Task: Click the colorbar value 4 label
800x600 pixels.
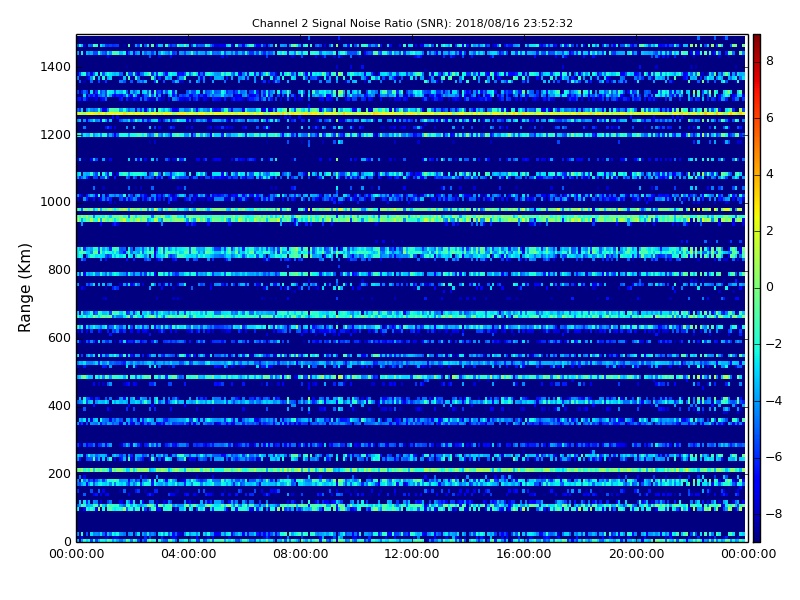Action: (x=770, y=174)
